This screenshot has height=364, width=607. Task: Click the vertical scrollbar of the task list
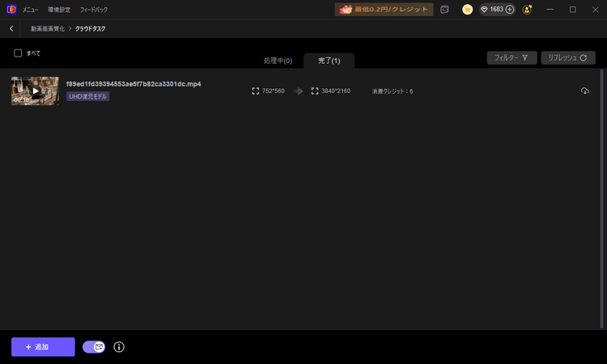(601, 199)
